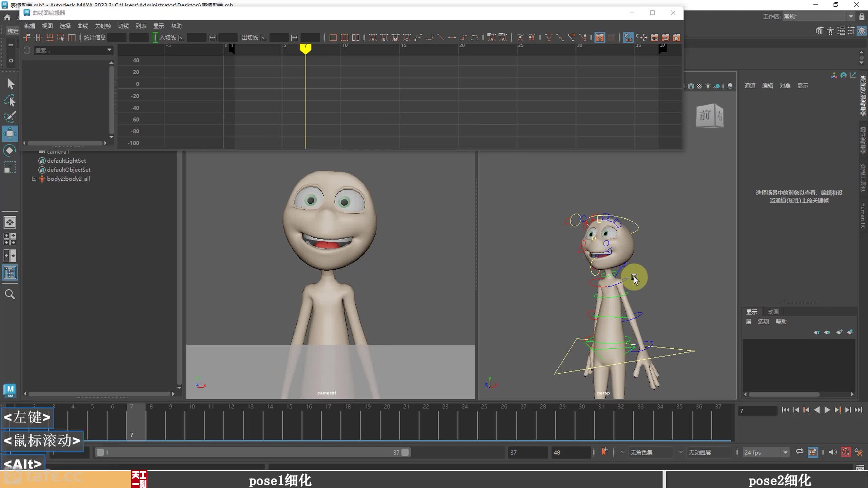Open the 无角色集 character set dropdown arrow
This screenshot has height=488, width=868.
[x=623, y=452]
